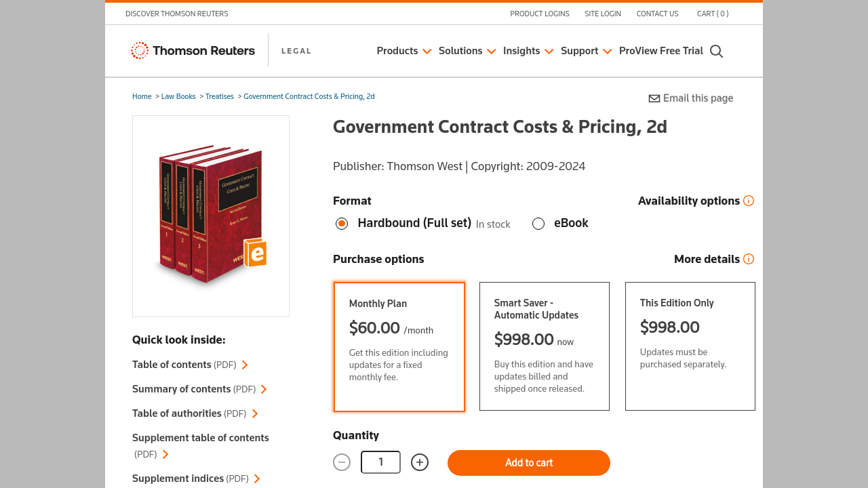Click the Thomson Reuters logo
The height and width of the screenshot is (488, 868).
[193, 51]
